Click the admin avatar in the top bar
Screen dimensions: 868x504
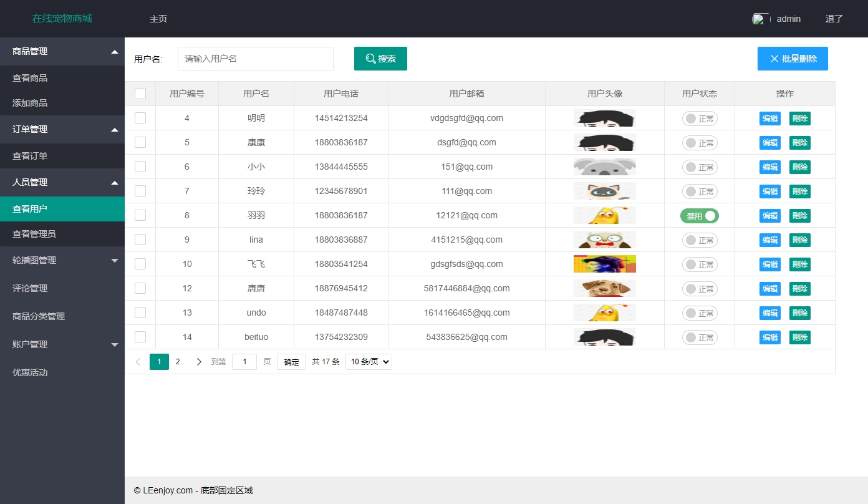point(759,18)
